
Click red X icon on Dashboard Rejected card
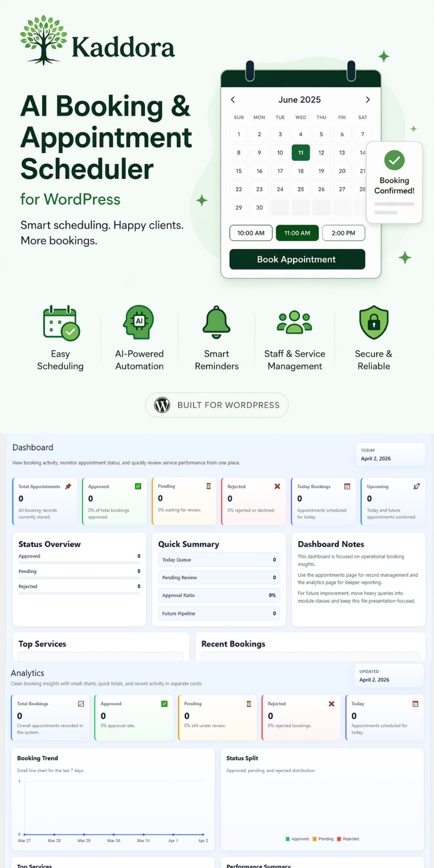pos(277,486)
